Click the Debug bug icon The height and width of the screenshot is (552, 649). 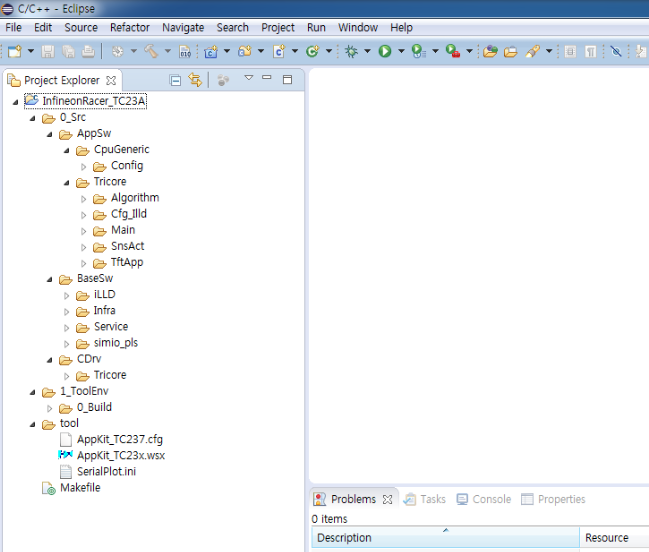pos(351,51)
